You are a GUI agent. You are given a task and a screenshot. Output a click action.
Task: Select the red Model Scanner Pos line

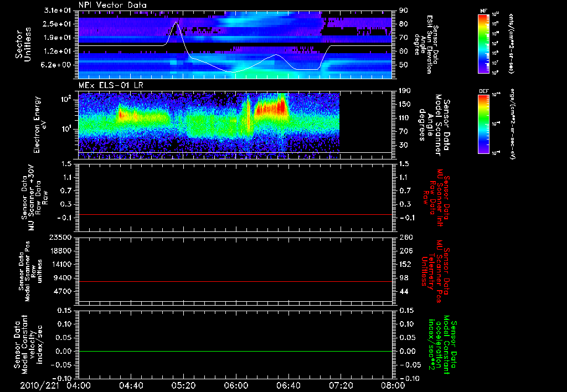click(235, 281)
